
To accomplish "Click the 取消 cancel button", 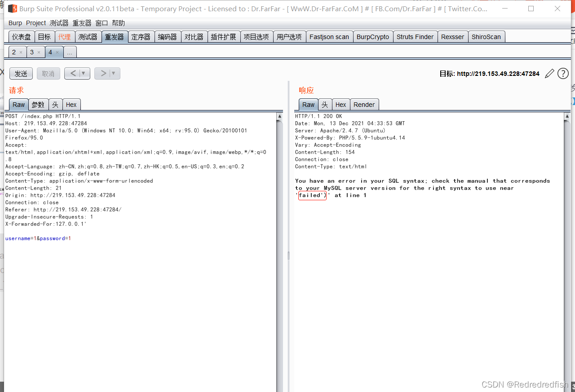I will point(48,74).
